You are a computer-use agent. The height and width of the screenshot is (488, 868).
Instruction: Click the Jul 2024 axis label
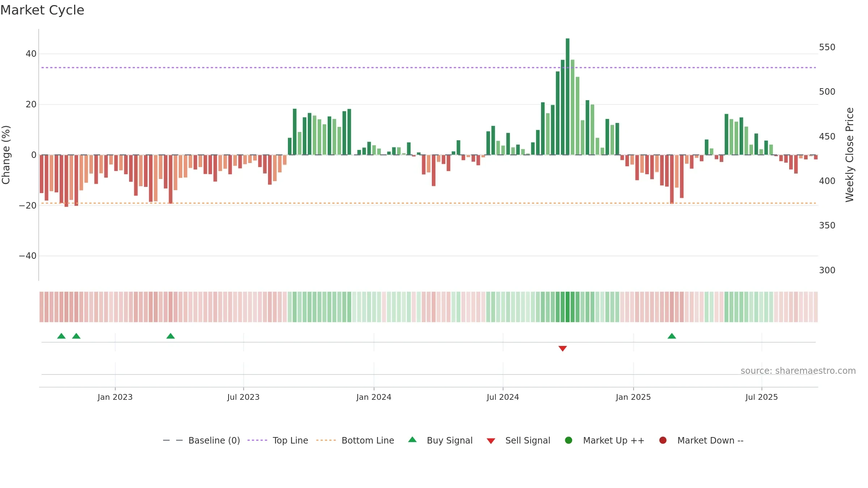click(503, 397)
